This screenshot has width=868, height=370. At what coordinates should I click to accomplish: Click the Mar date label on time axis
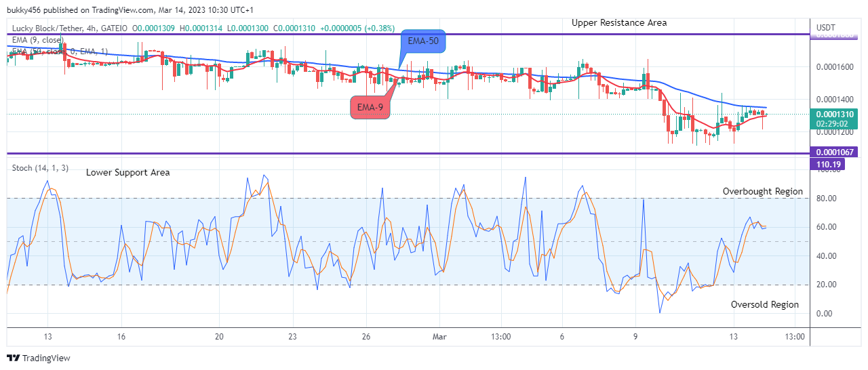[x=439, y=336]
